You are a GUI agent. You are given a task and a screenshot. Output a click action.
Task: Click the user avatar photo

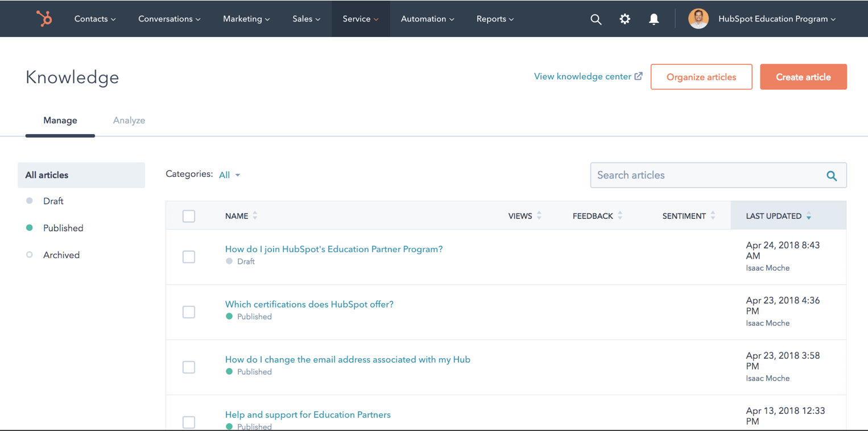coord(698,19)
